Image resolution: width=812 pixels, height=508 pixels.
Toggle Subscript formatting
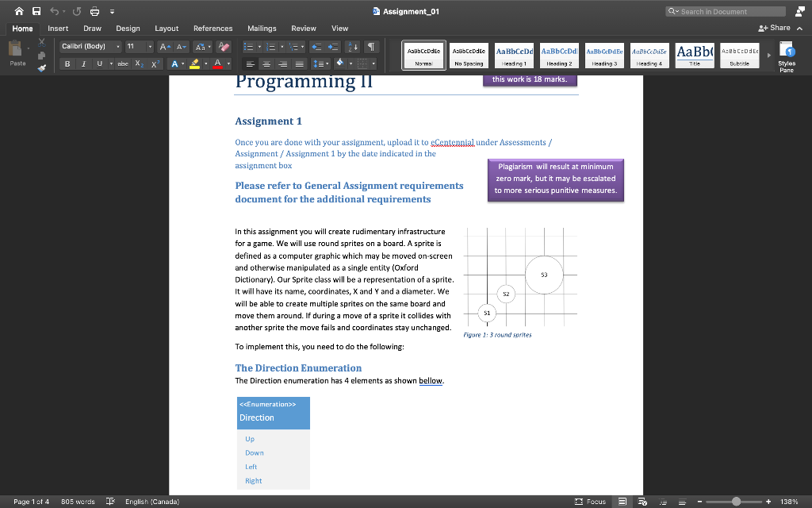139,63
